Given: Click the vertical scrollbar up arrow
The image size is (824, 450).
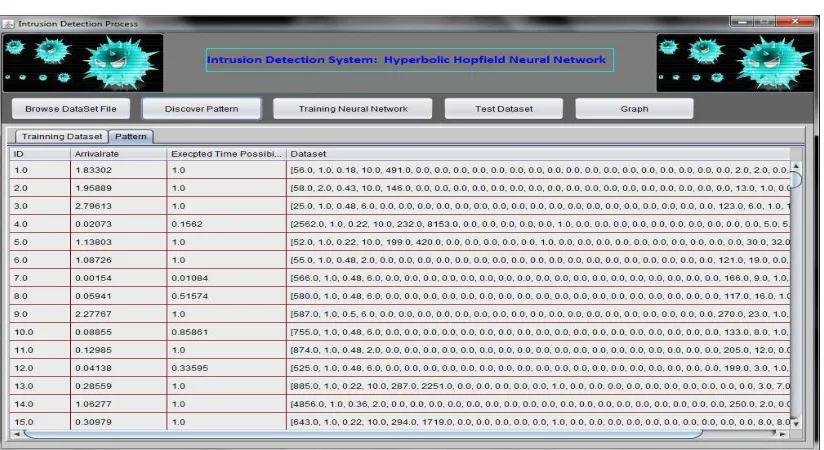Looking at the screenshot, I should point(796,166).
